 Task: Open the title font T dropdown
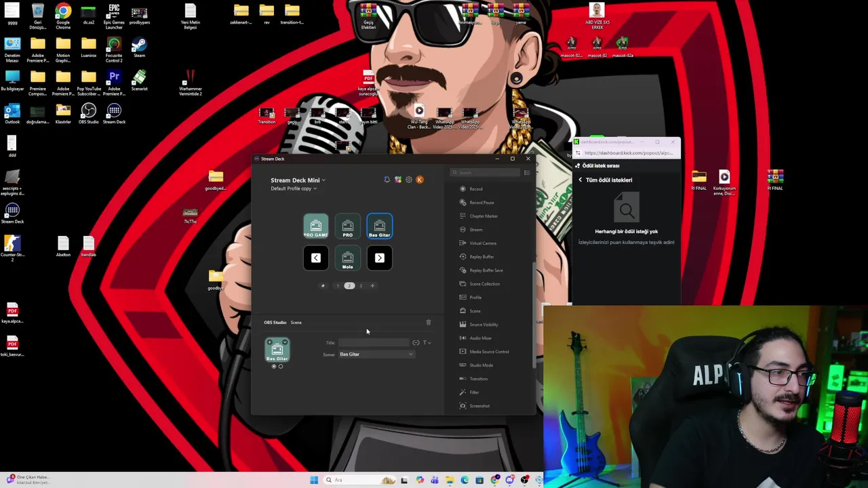[427, 343]
